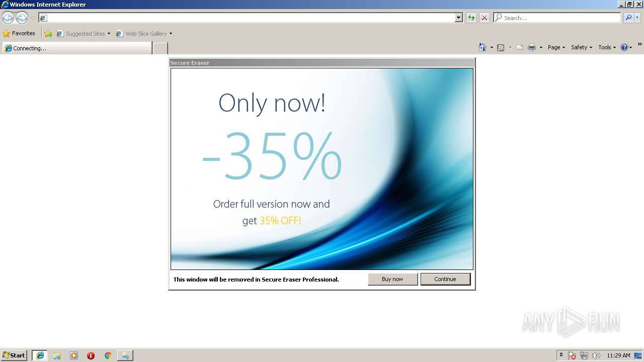Screen dimensions: 644x362
Task: Refresh the page with the green arrows icon
Action: (x=471, y=18)
